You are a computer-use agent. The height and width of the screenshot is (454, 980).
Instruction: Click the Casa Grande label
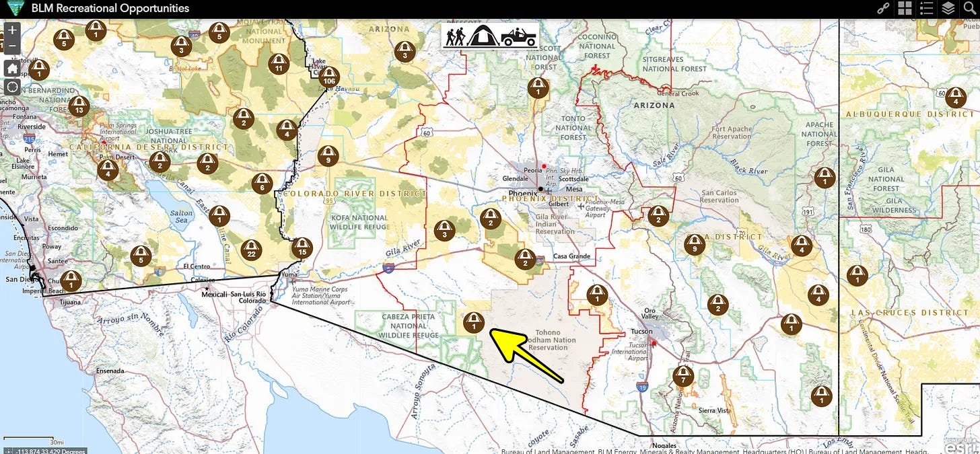pyautogui.click(x=571, y=256)
